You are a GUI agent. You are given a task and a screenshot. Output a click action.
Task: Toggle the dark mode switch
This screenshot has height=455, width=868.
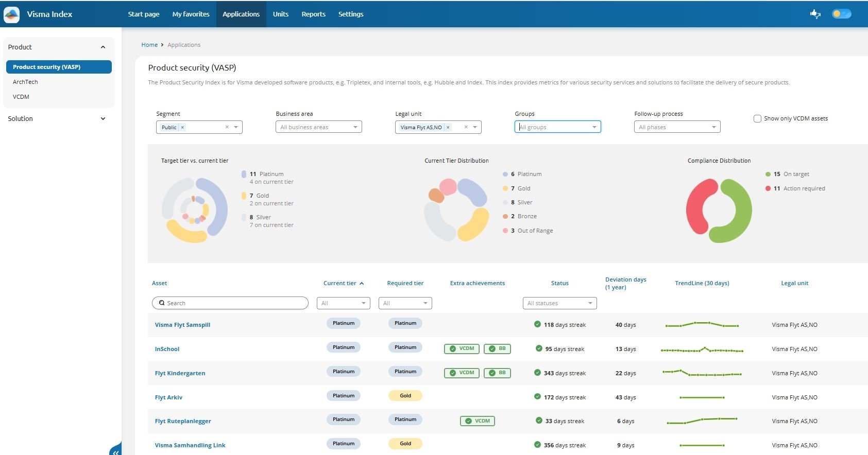pyautogui.click(x=841, y=14)
